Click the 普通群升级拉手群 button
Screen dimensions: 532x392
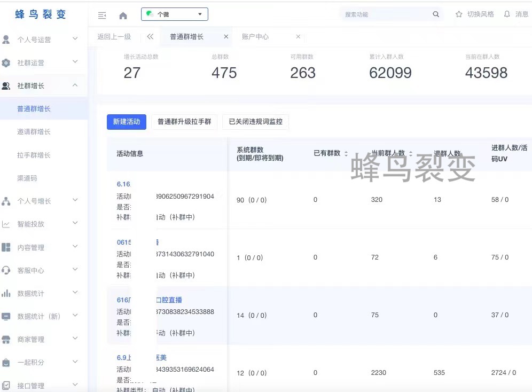[184, 122]
